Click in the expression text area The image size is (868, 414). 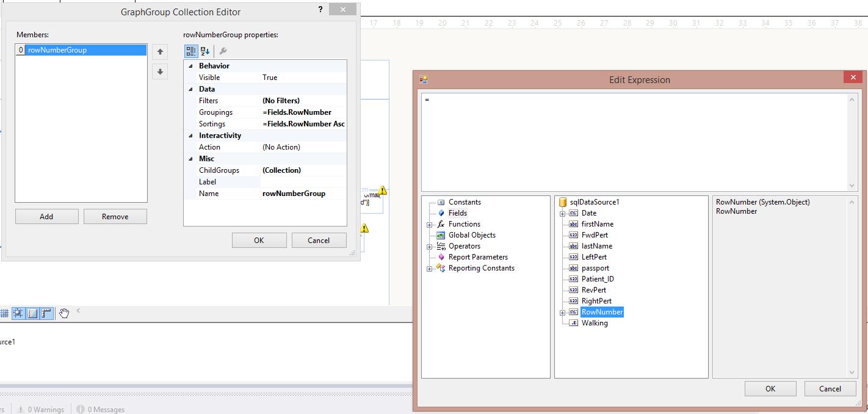[x=634, y=142]
